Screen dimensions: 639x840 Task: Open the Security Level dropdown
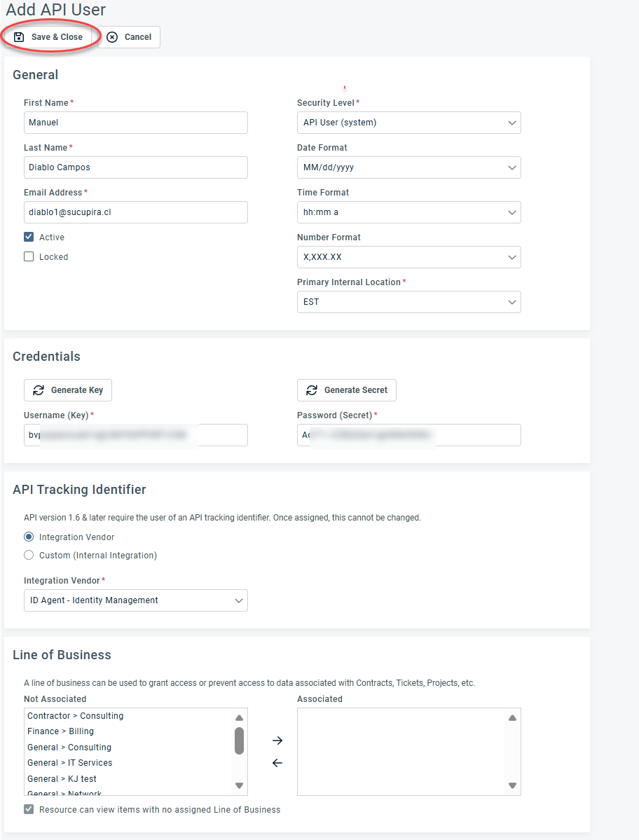click(x=408, y=123)
